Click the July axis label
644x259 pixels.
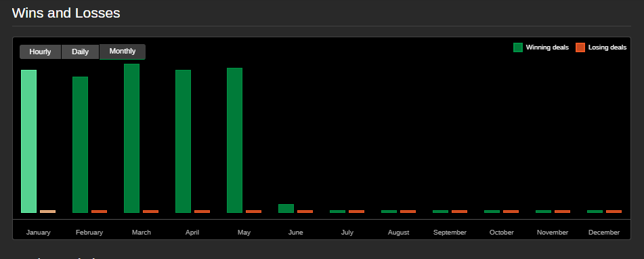point(347,233)
